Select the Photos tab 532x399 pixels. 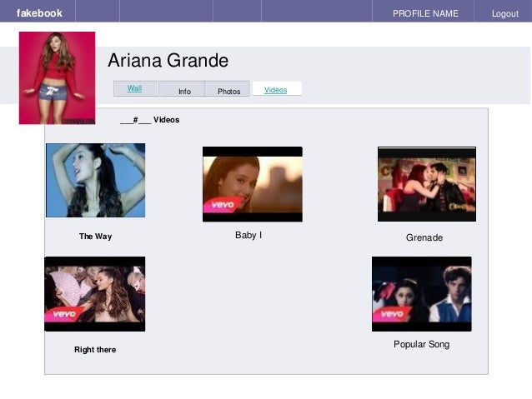point(228,89)
